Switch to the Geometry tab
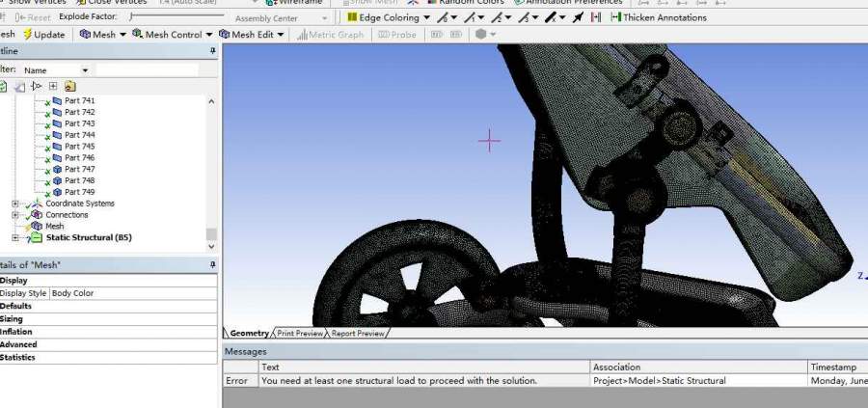Screen dimensions: 868x408 249,334
